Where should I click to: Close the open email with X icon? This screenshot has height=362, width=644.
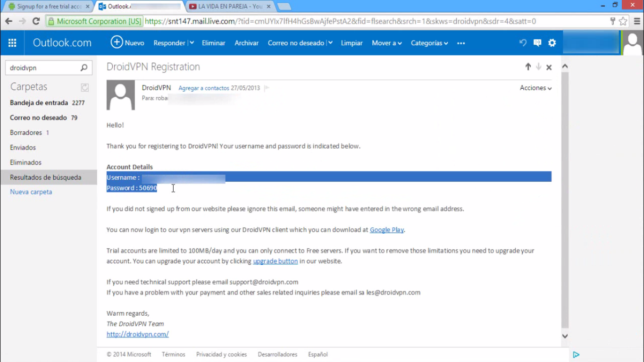(x=549, y=67)
